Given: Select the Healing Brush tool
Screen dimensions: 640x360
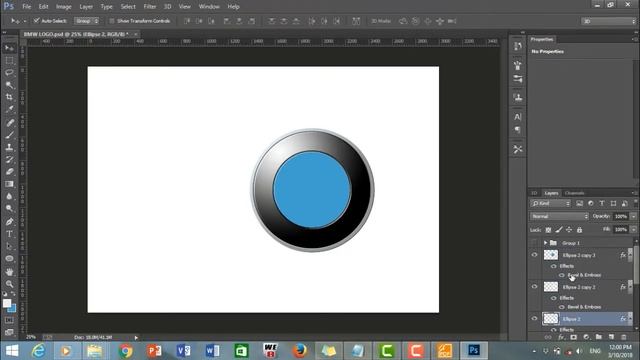Looking at the screenshot, I should pyautogui.click(x=9, y=122).
